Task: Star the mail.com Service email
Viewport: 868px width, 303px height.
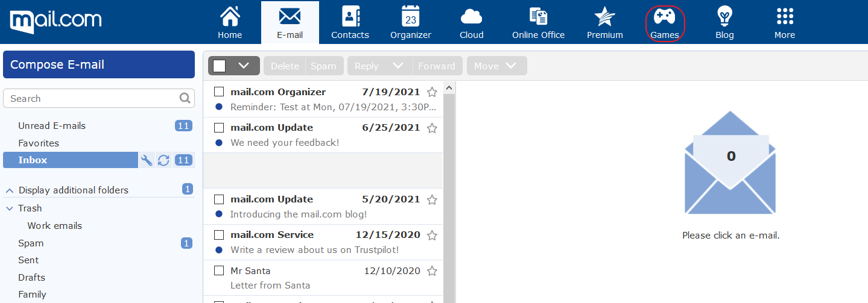Action: coord(432,235)
